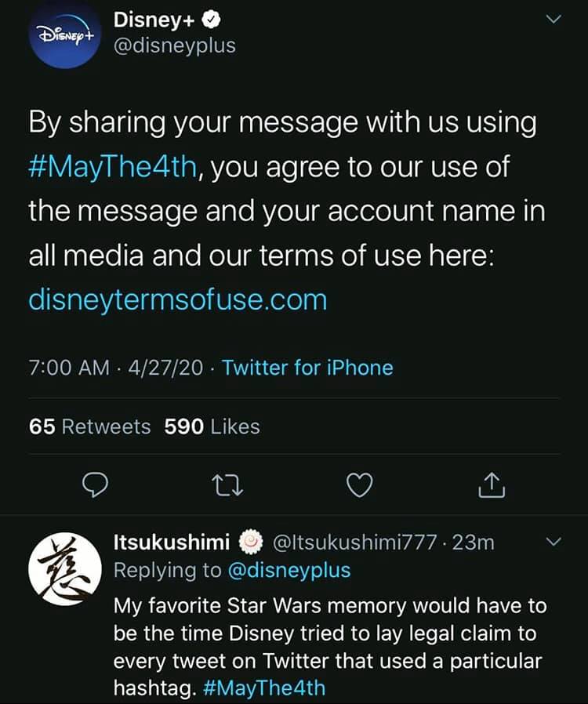This screenshot has width=588, height=704.
Task: Like the tweet with the heart icon
Action: click(x=359, y=487)
